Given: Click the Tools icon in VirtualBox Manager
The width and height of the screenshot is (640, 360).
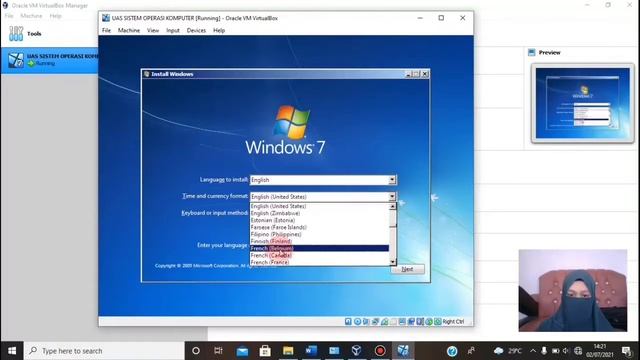Looking at the screenshot, I should tap(16, 33).
